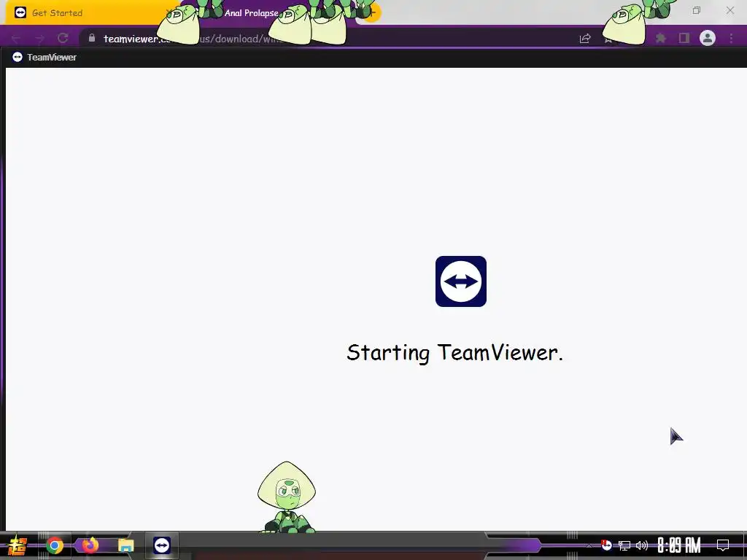This screenshot has height=560, width=747.
Task: Go back one page in the browser
Action: 16,39
